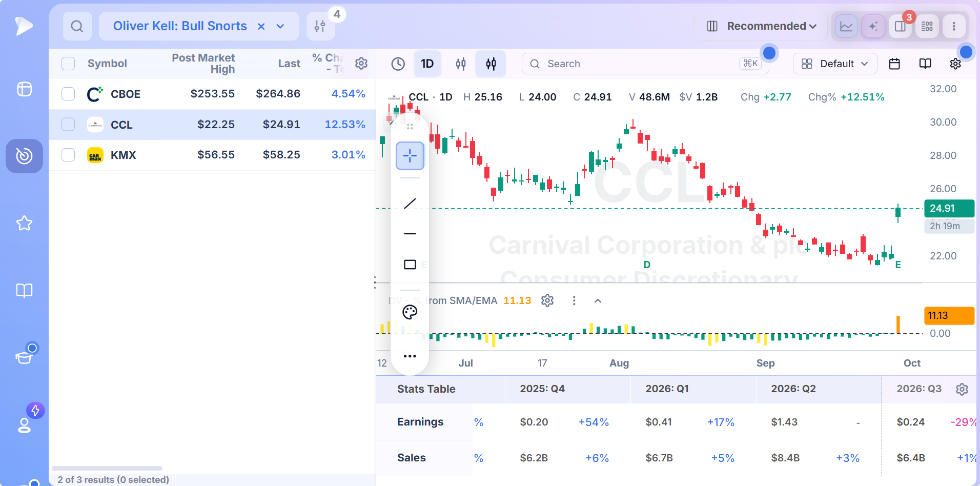
Task: Open the radar screener sidebar icon
Action: 24,156
